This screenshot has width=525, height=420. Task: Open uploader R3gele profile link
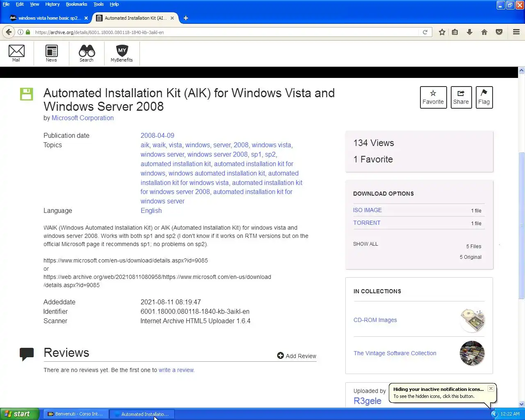(367, 401)
